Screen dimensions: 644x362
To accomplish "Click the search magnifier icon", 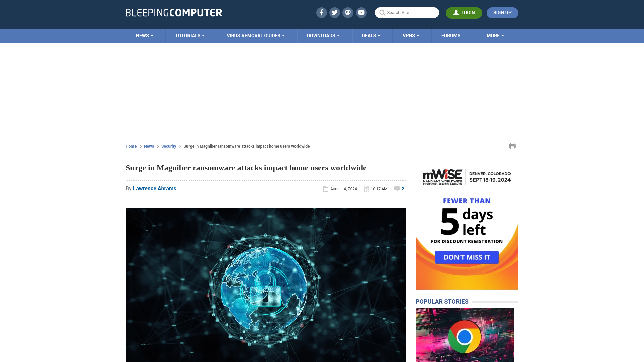I will [x=382, y=12].
